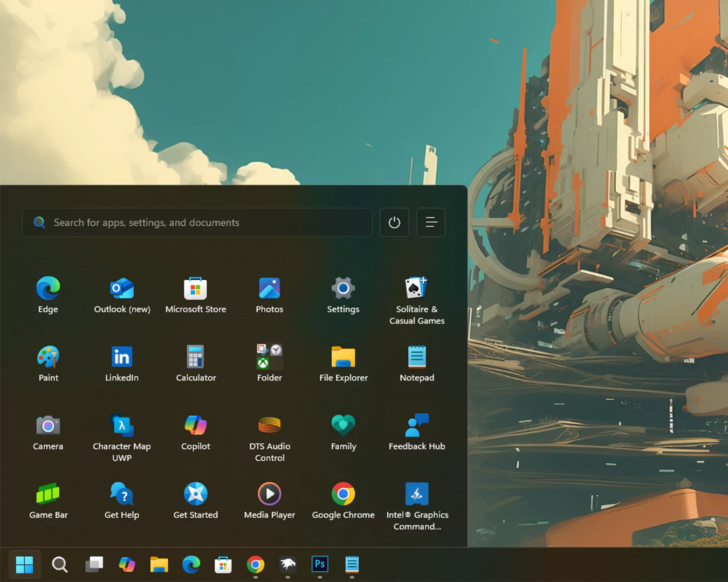Open Media Player app
The image size is (728, 582).
[270, 500]
